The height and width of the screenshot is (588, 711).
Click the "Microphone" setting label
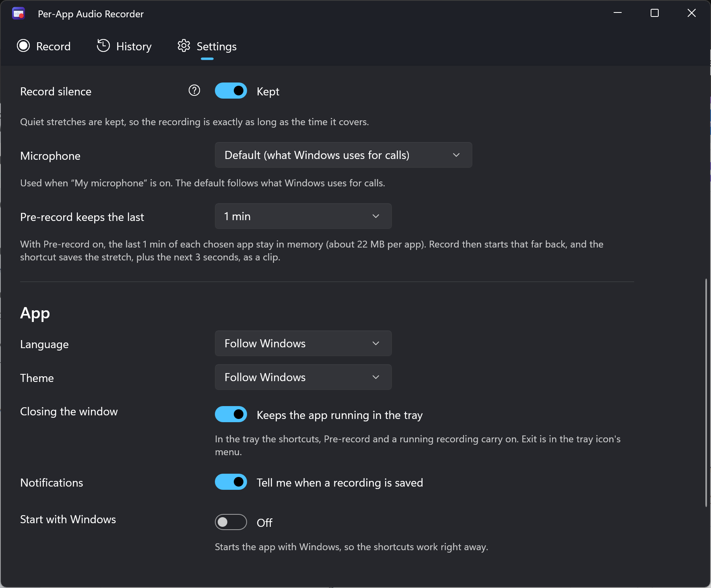[x=50, y=156]
